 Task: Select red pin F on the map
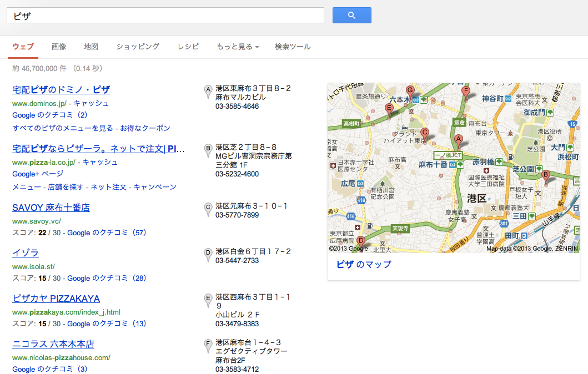[x=466, y=93]
